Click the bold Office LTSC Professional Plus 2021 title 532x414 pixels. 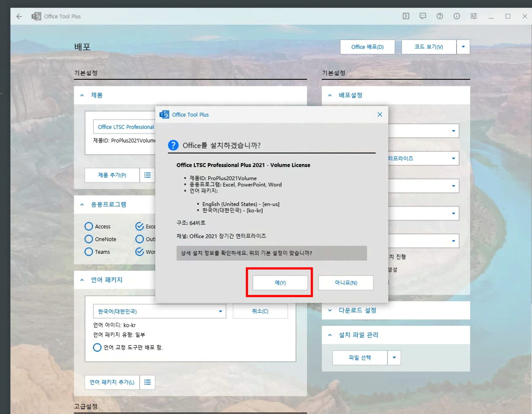click(x=243, y=165)
